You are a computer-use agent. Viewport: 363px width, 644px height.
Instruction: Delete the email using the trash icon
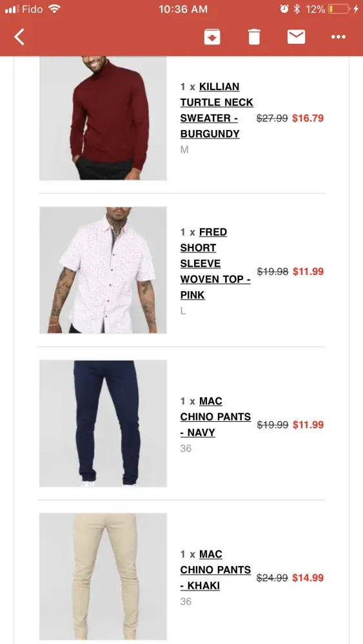click(x=254, y=37)
